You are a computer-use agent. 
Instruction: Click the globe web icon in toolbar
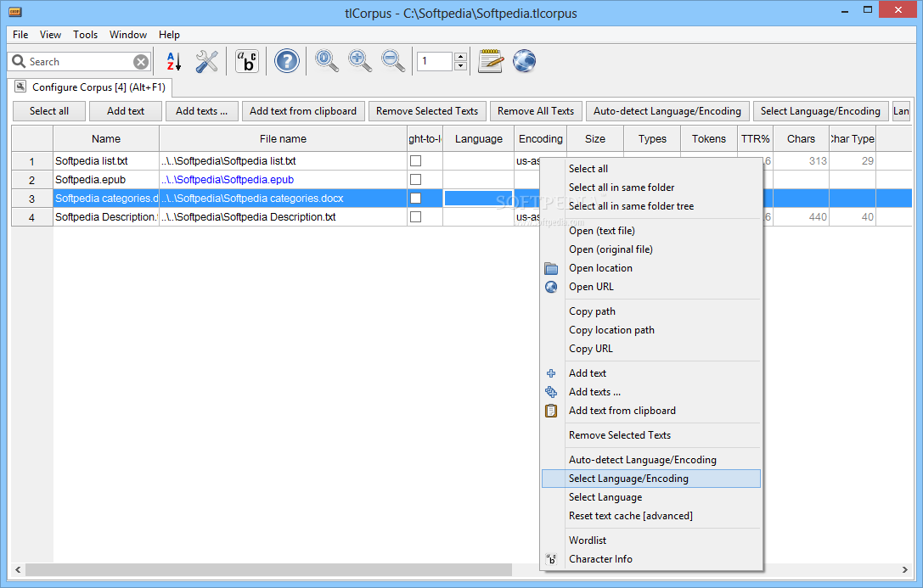(x=524, y=61)
